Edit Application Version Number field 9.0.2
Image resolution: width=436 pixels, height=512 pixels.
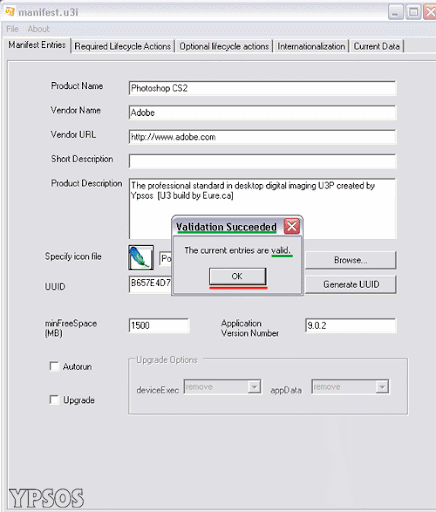pyautogui.click(x=351, y=326)
